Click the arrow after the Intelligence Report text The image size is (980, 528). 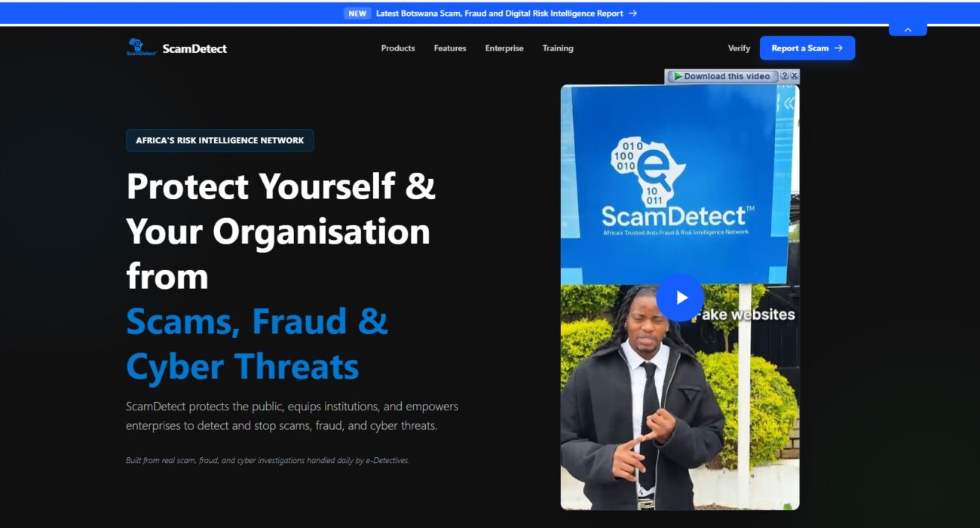pyautogui.click(x=632, y=14)
